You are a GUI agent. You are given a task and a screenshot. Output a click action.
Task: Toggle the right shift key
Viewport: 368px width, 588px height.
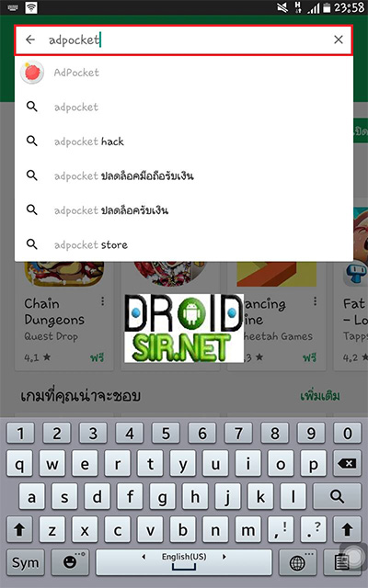tap(347, 529)
